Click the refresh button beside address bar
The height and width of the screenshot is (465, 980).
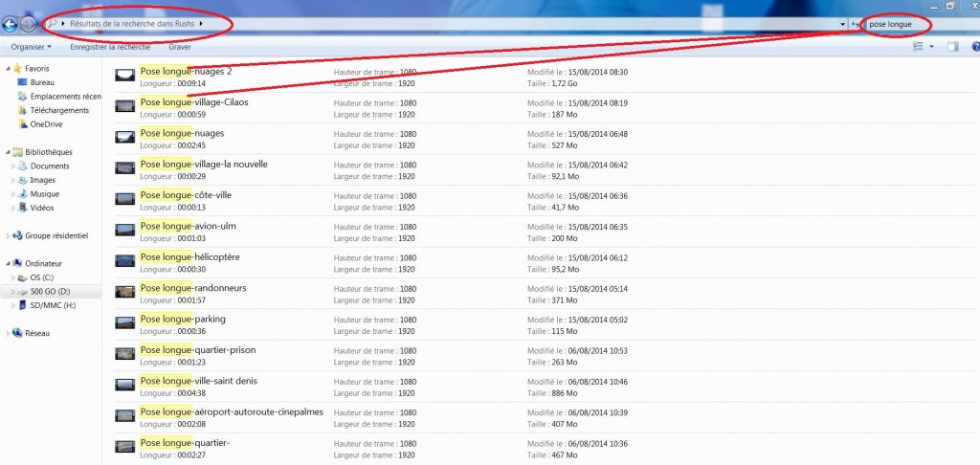pos(855,24)
